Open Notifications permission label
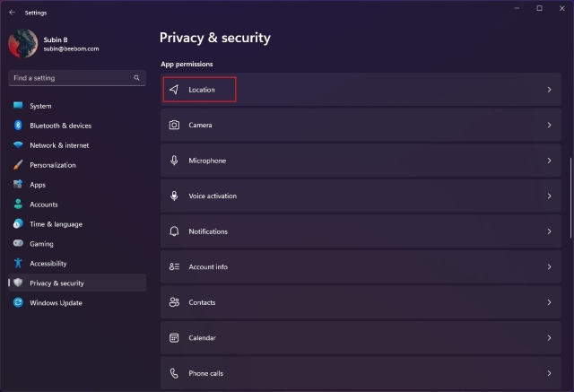Screen dimensions: 574x392 208,231
